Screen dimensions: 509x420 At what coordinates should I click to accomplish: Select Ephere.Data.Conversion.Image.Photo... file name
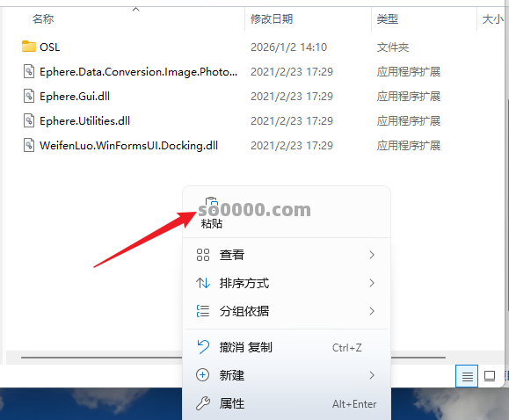tap(139, 72)
